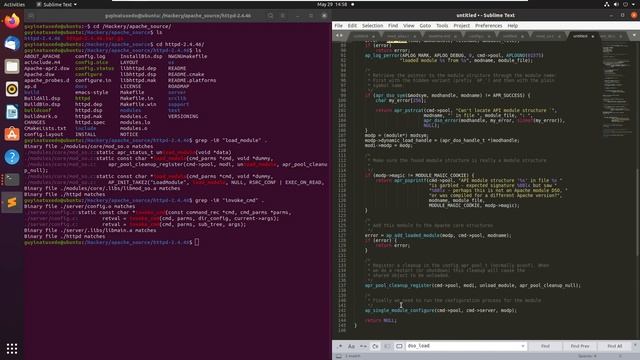Click MODULE_MAGIC_COOKIE condition line
The height and width of the screenshot is (360, 640).
point(420,175)
